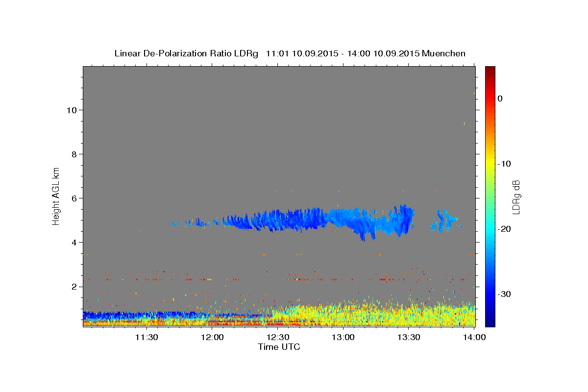Click the Time UTC axis title
The height and width of the screenshot is (392, 588).
click(x=279, y=347)
